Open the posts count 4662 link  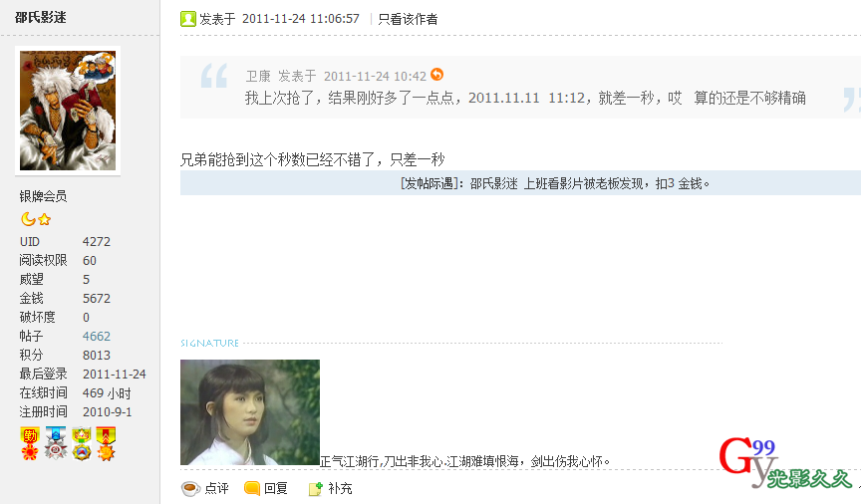point(97,336)
